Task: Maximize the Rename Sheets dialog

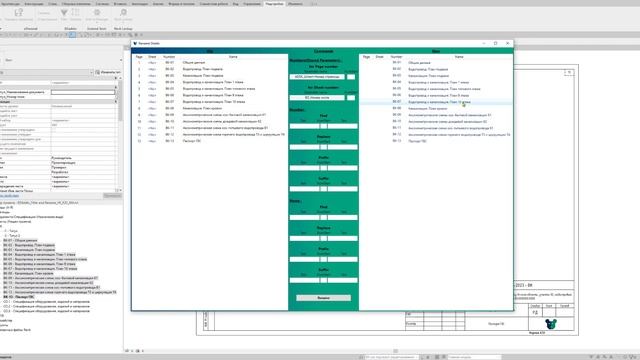Action: point(496,43)
